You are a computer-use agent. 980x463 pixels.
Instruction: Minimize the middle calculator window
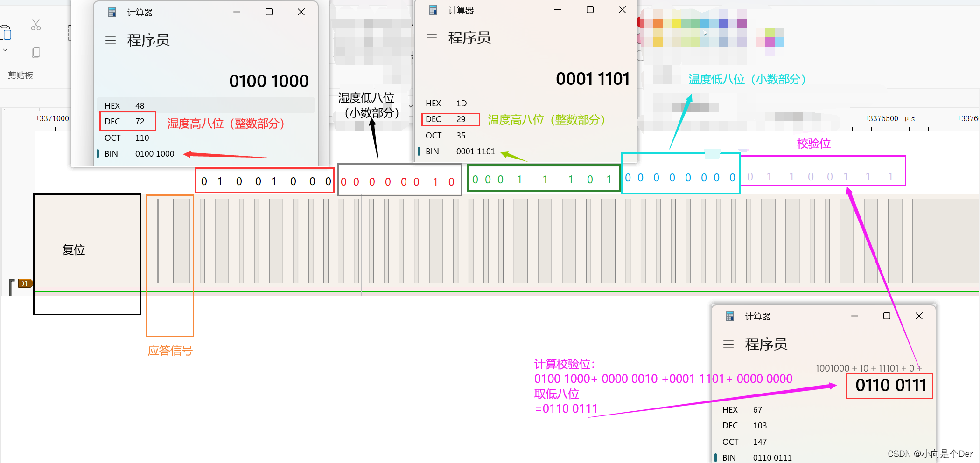click(558, 10)
